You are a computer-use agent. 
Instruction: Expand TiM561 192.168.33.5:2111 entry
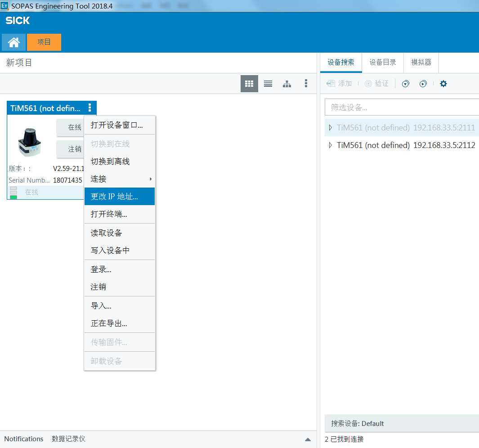coord(330,128)
